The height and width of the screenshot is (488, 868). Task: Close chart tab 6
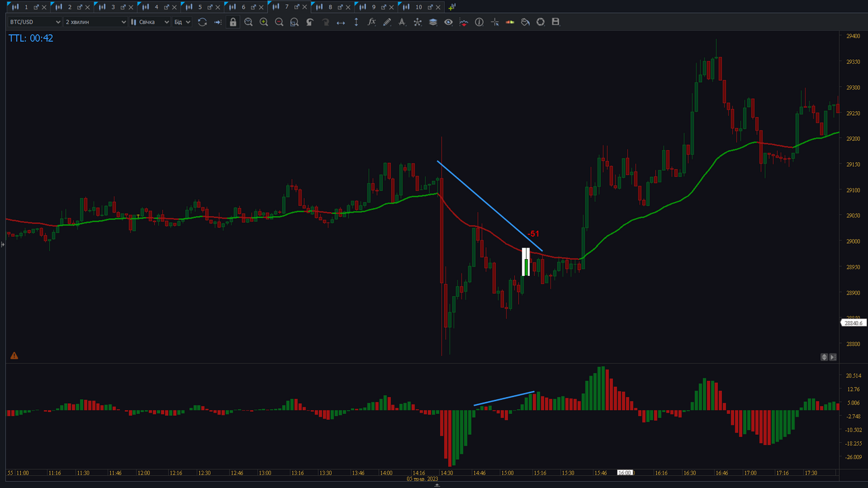(x=261, y=7)
